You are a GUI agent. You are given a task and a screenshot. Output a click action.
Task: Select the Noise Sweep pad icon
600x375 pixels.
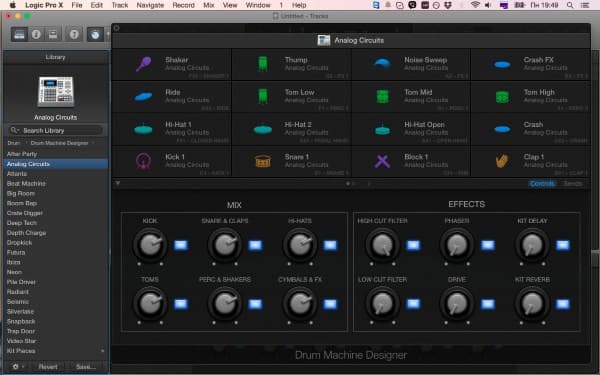tap(382, 64)
